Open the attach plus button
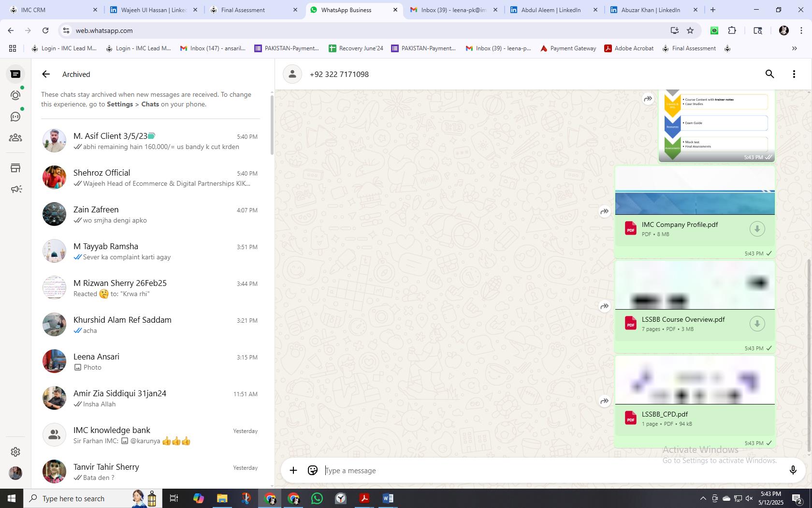 click(293, 470)
